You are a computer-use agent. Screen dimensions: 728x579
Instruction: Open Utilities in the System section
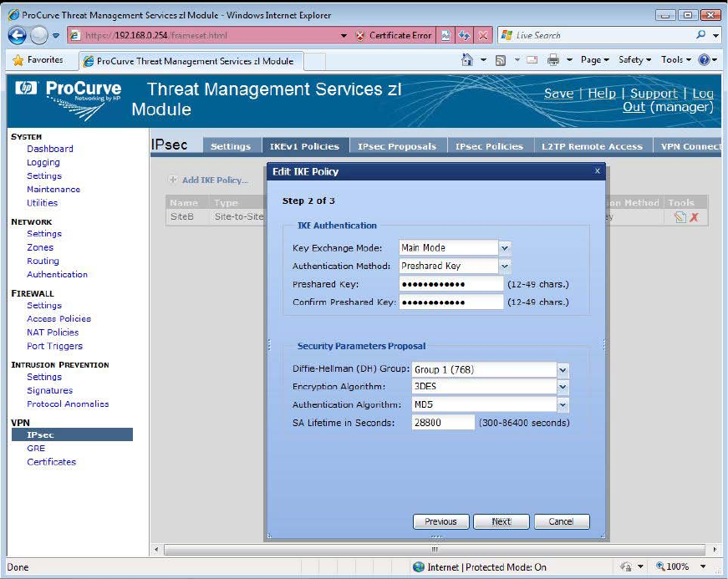click(43, 203)
